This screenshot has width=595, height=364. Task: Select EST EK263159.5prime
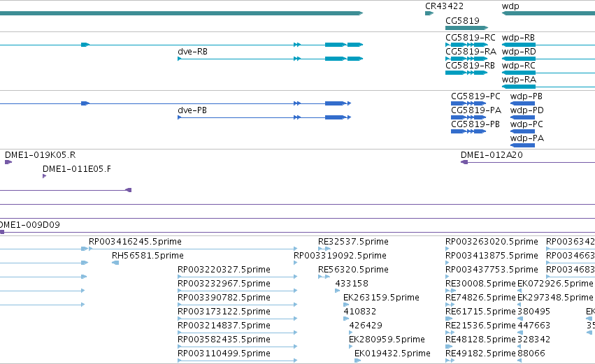pyautogui.click(x=381, y=298)
